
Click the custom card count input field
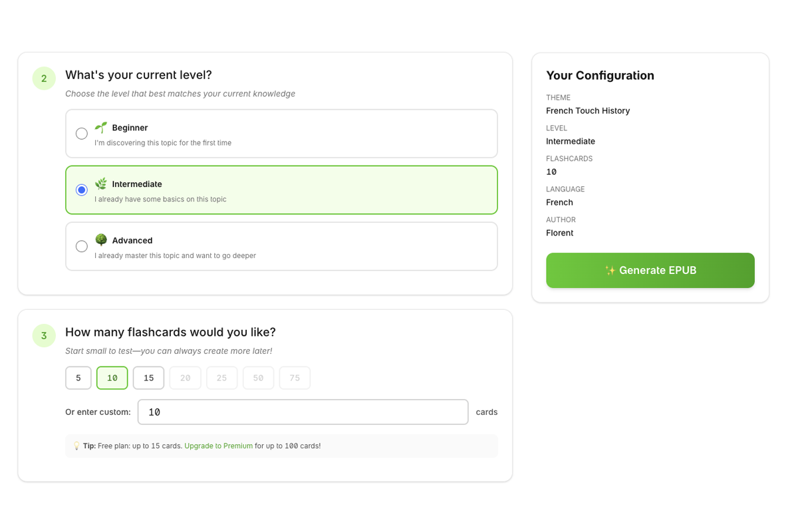pyautogui.click(x=303, y=412)
